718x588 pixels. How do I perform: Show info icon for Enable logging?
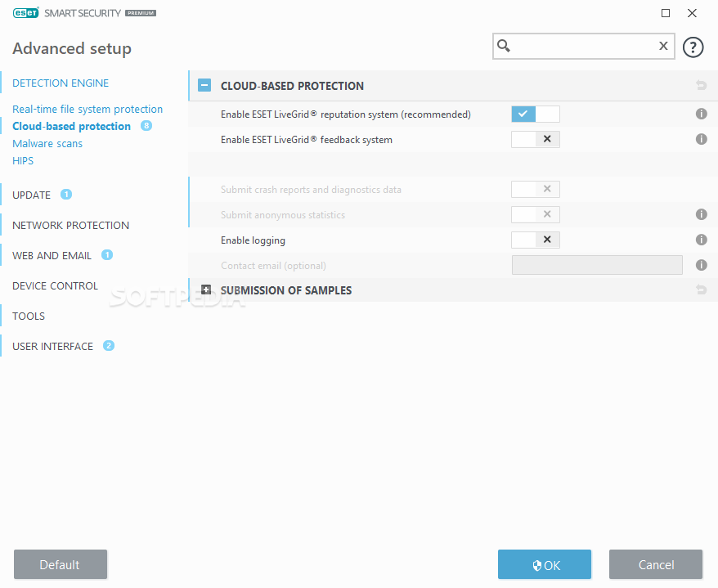coord(701,240)
